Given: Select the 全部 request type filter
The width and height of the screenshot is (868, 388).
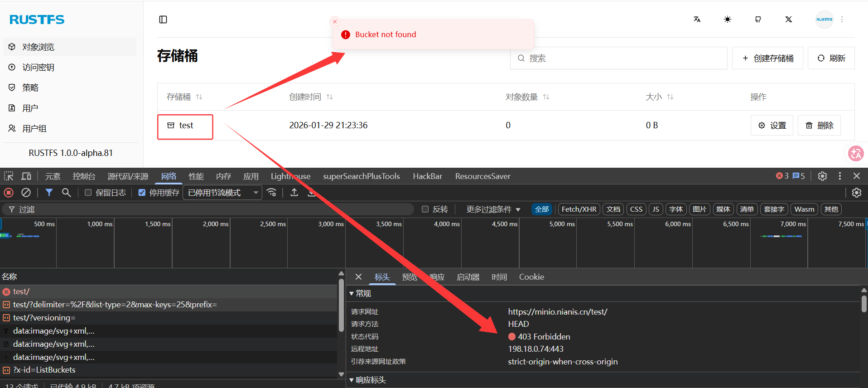Looking at the screenshot, I should pos(542,209).
